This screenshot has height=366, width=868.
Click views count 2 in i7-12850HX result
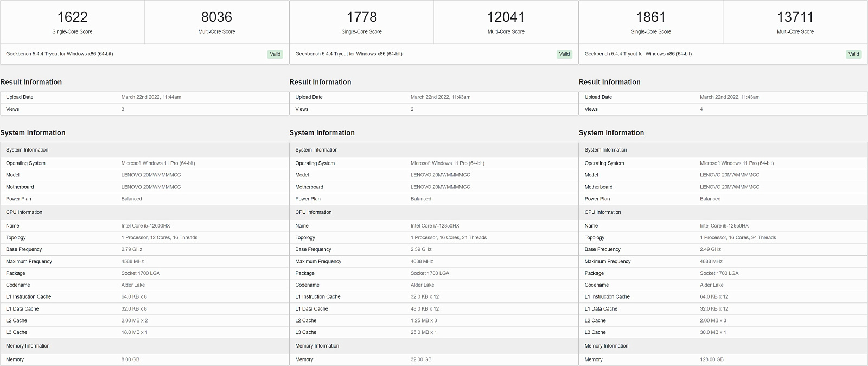coord(412,109)
